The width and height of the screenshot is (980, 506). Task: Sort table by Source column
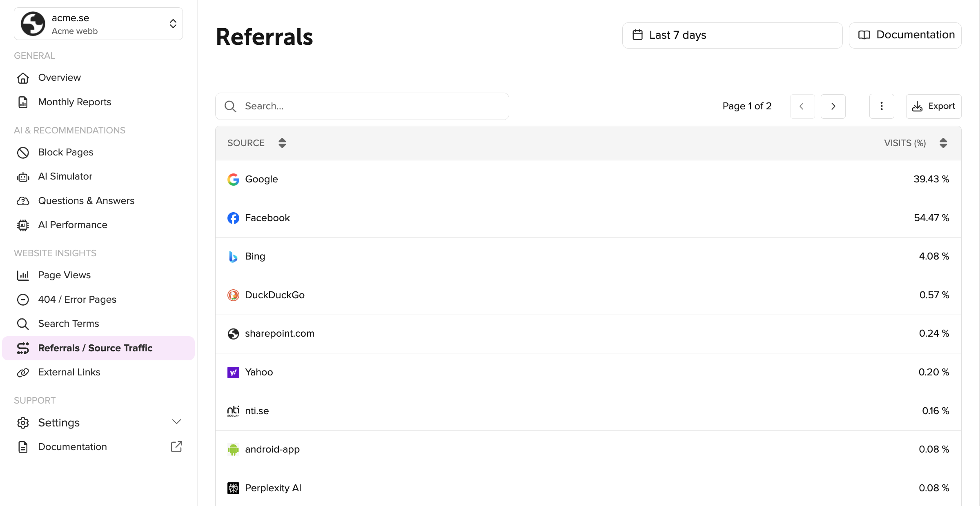click(x=282, y=143)
